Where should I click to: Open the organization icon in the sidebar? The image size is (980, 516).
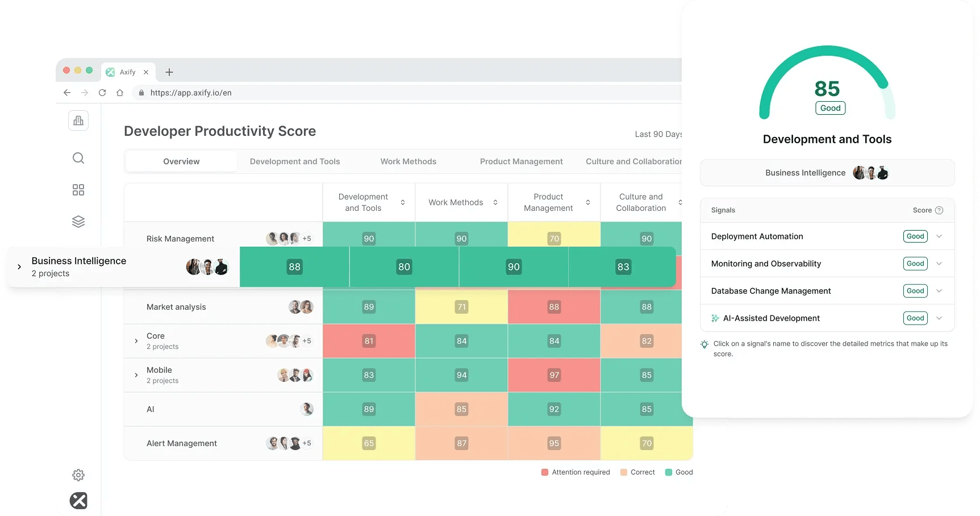pyautogui.click(x=78, y=120)
